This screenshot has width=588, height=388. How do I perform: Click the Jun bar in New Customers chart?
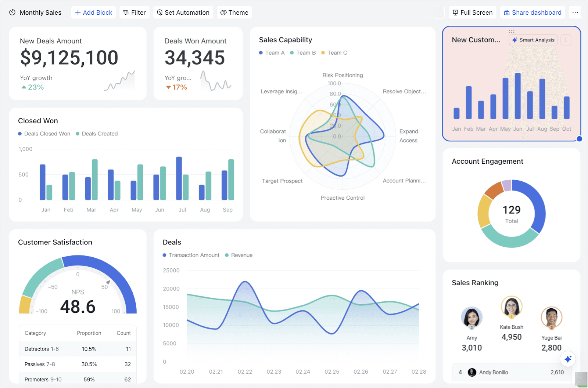pos(518,96)
